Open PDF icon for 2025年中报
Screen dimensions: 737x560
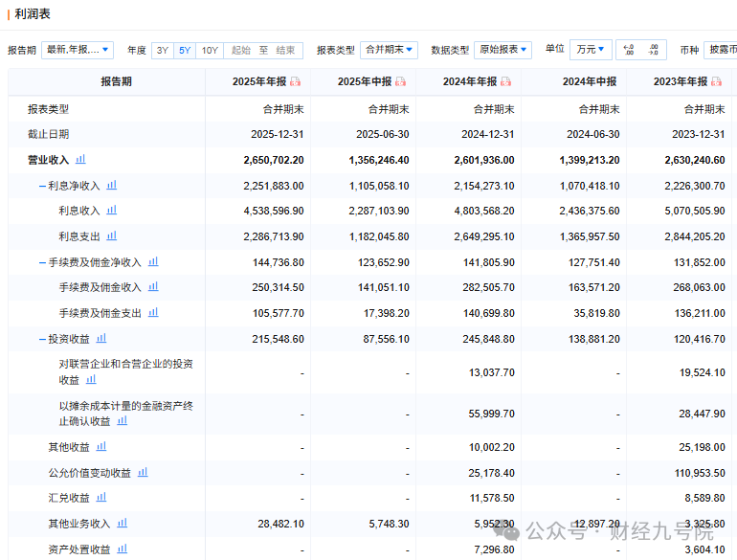[400, 81]
